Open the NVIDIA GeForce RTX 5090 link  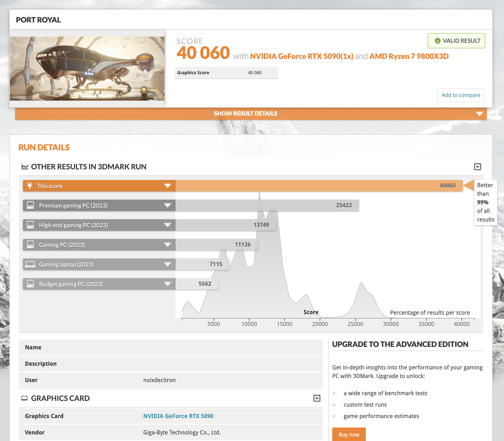pos(178,416)
